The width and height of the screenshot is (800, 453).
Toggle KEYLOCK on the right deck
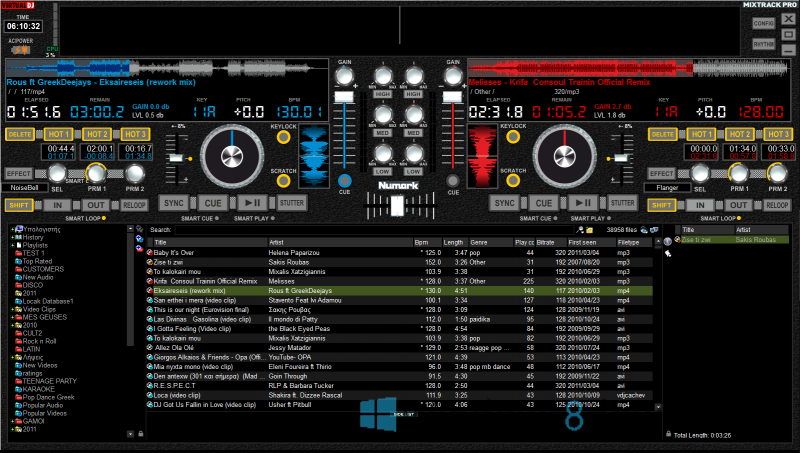513,136
